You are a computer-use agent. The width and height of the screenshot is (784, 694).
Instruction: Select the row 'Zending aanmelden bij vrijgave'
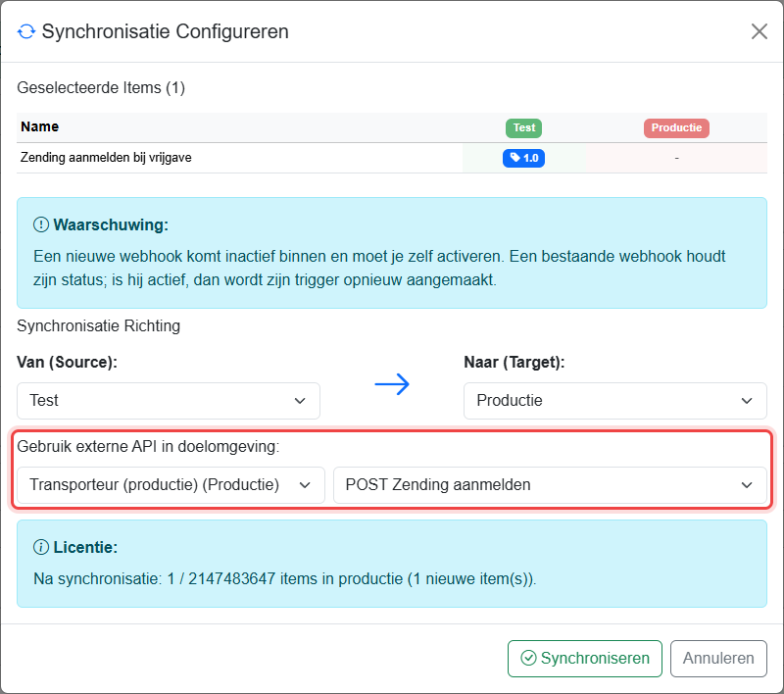392,158
